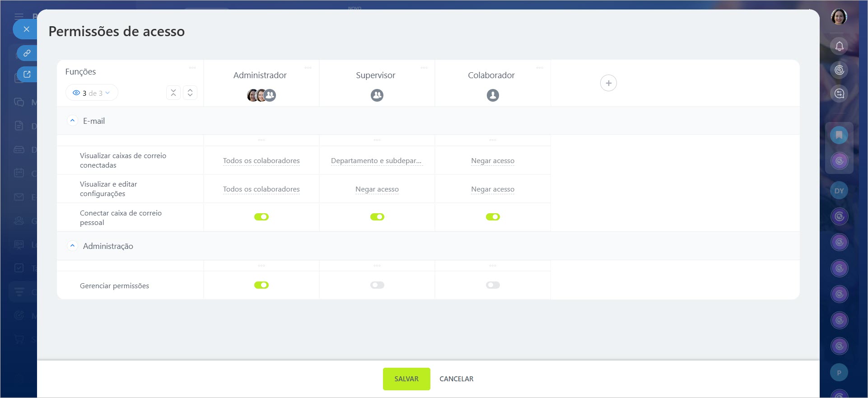This screenshot has height=398, width=868.
Task: Click collapse all sections icon
Action: [x=173, y=93]
